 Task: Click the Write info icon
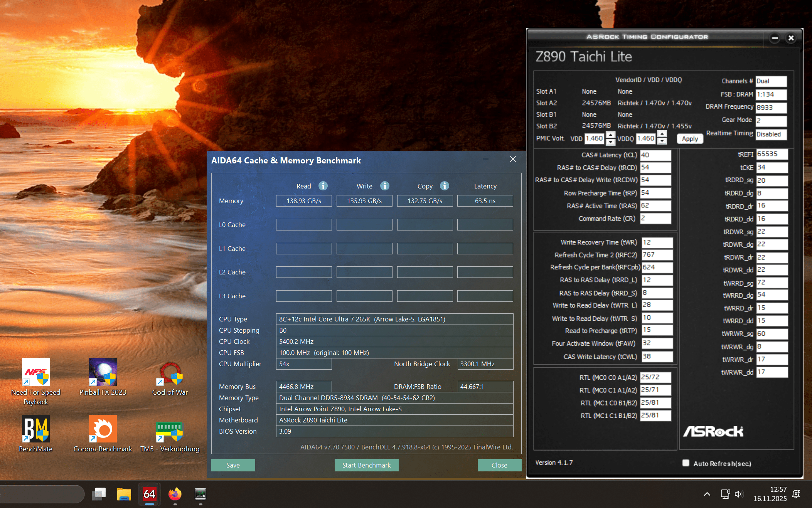(x=384, y=186)
